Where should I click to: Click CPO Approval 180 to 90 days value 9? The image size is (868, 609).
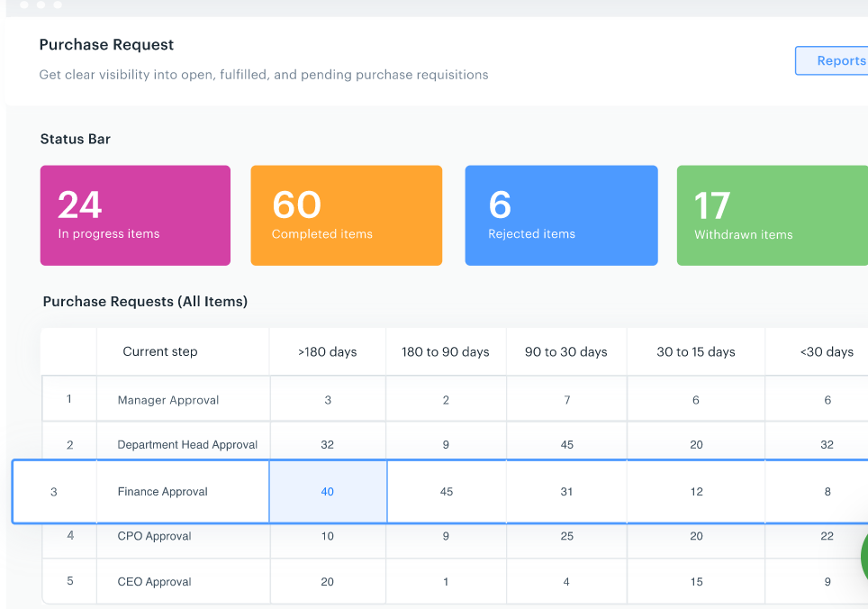click(x=446, y=536)
